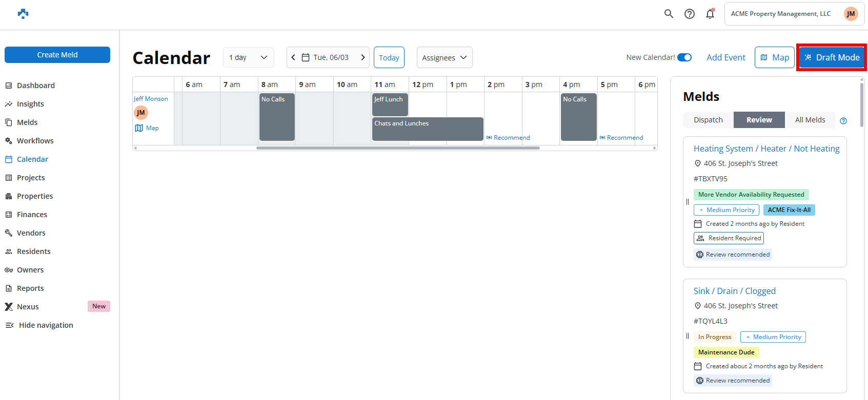Enable Draft Mode
Screen dimensions: 868x400
pos(832,57)
